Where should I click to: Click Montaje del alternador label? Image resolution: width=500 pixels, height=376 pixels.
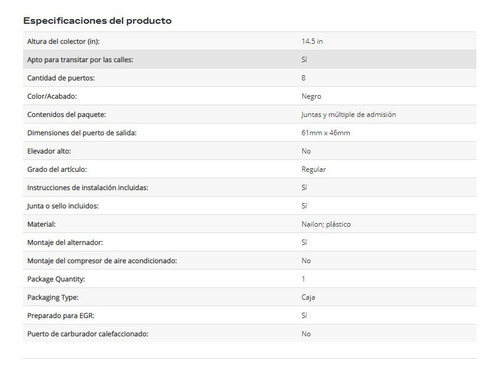point(65,243)
